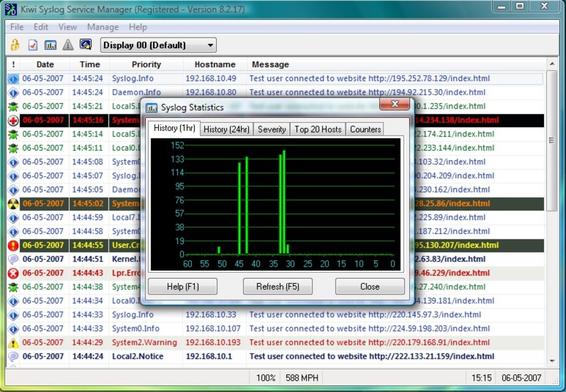Click the gray warning triangle toolbar icon
This screenshot has width=566, height=392.
point(68,45)
